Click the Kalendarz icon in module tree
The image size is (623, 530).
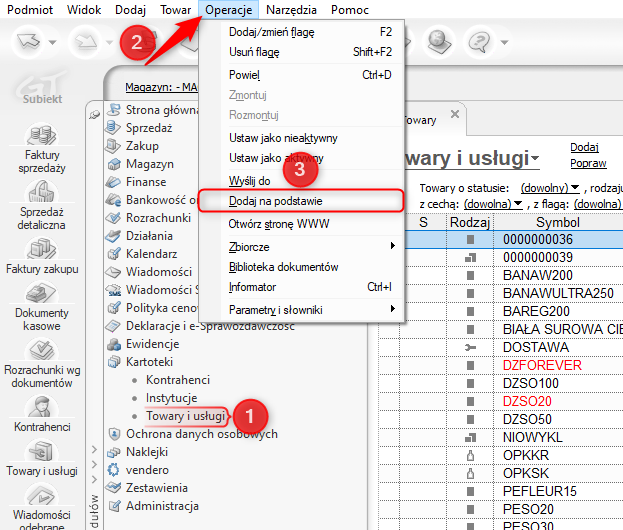click(114, 253)
